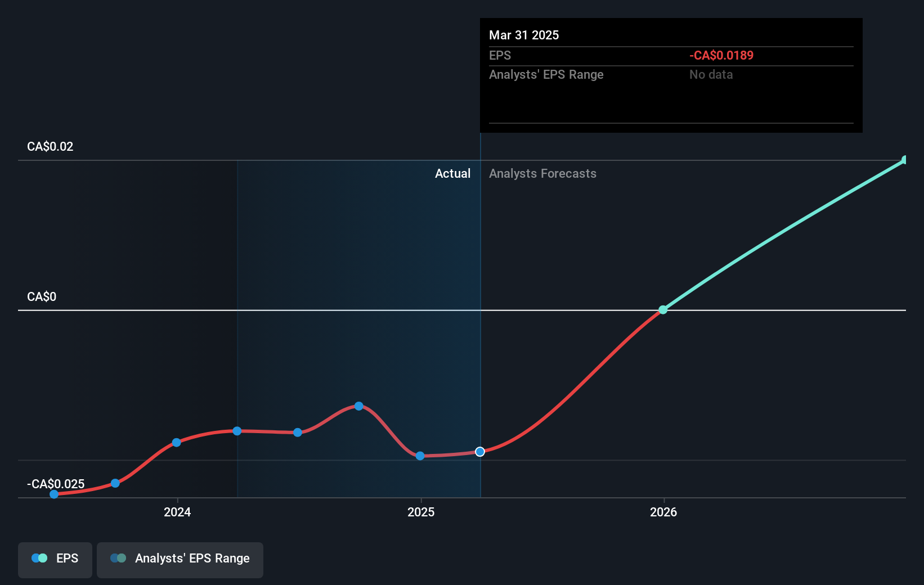Switch to the Actual section label
Screen dimensions: 924x585
click(x=452, y=173)
